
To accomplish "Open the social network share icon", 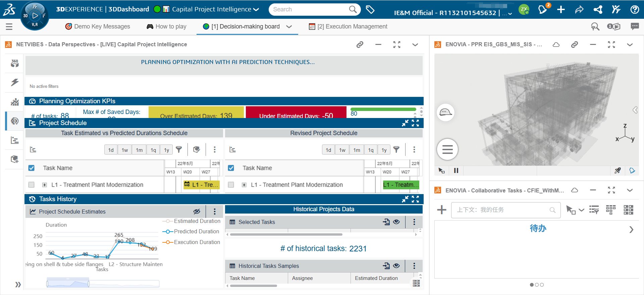I will [x=598, y=9].
